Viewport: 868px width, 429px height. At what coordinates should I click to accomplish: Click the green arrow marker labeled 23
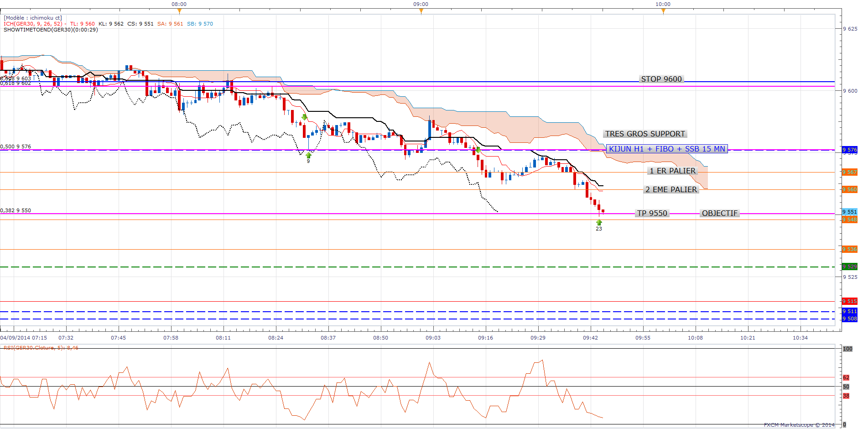pyautogui.click(x=599, y=222)
